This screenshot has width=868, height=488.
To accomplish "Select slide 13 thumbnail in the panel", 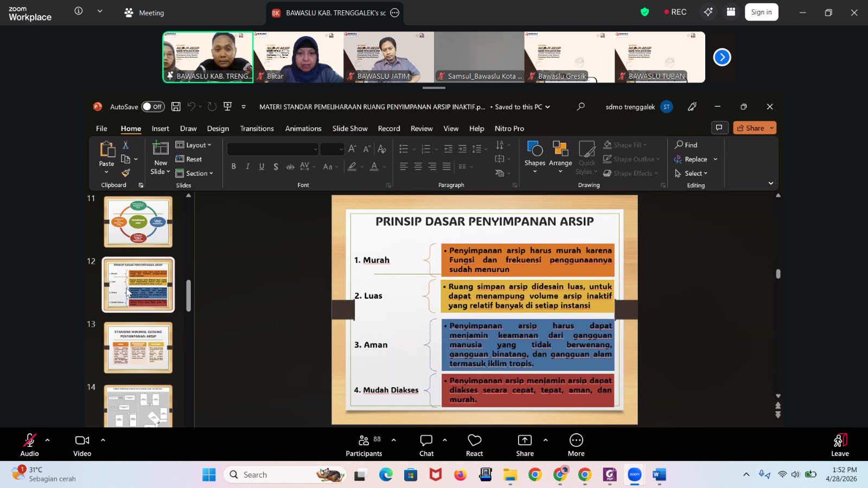I will (137, 347).
